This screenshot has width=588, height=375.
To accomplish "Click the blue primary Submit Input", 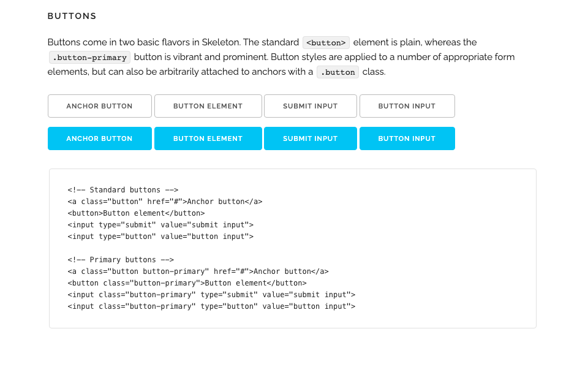I will point(311,138).
